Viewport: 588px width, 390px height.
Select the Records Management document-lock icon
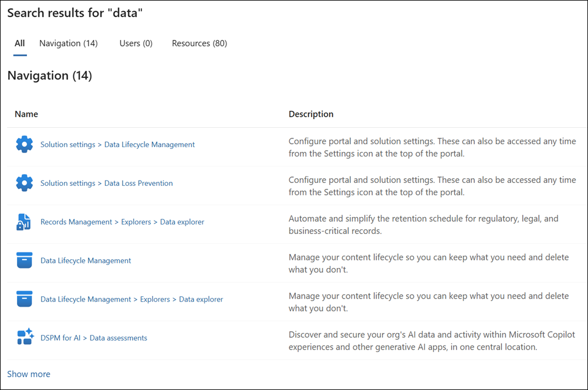(24, 222)
